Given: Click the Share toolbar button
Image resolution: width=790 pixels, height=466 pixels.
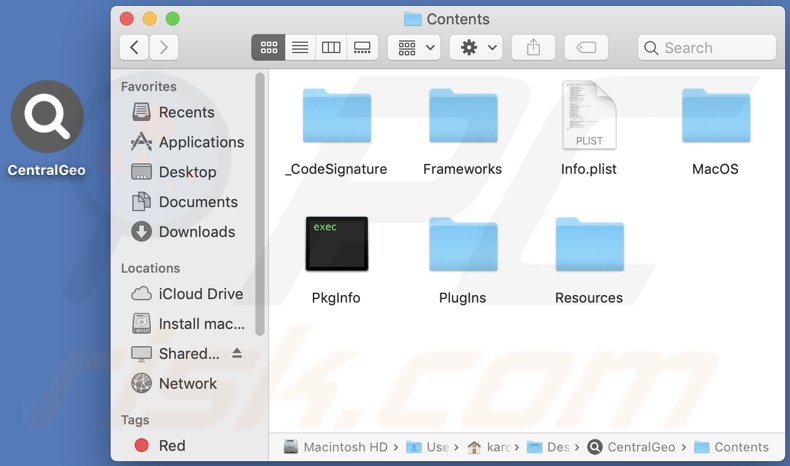Looking at the screenshot, I should [534, 48].
